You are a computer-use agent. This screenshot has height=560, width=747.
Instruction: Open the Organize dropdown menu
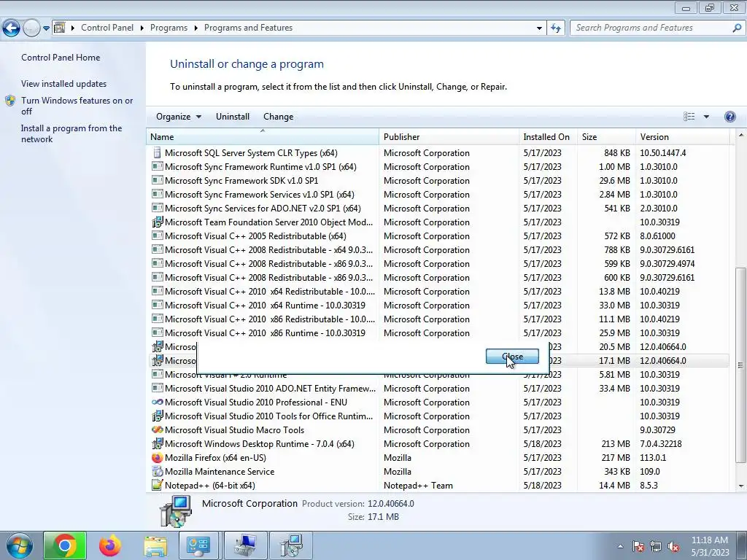179,117
